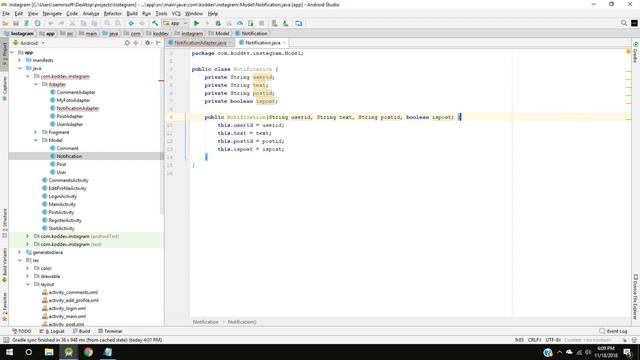Image resolution: width=640 pixels, height=360 pixels.
Task: Expand the Fragment package node
Action: [x=36, y=132]
